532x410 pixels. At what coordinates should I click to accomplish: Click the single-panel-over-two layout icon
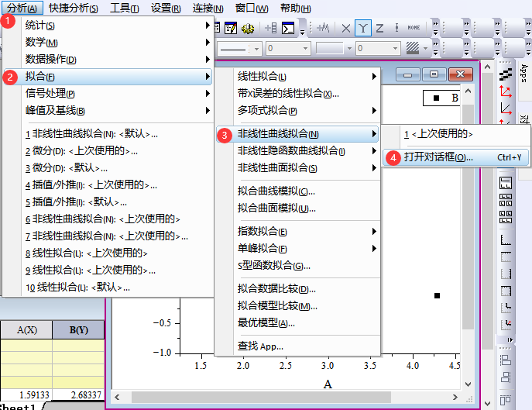coord(506,183)
